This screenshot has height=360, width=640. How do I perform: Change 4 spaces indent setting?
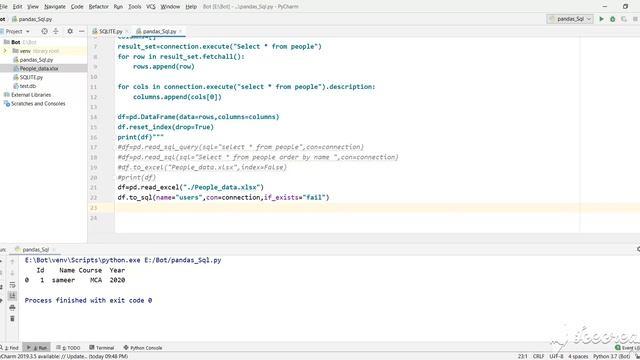(578, 356)
